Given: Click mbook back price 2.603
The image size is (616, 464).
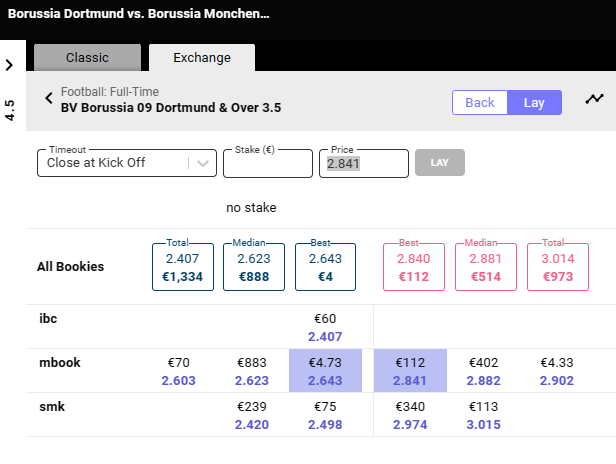Looking at the screenshot, I should tap(178, 381).
